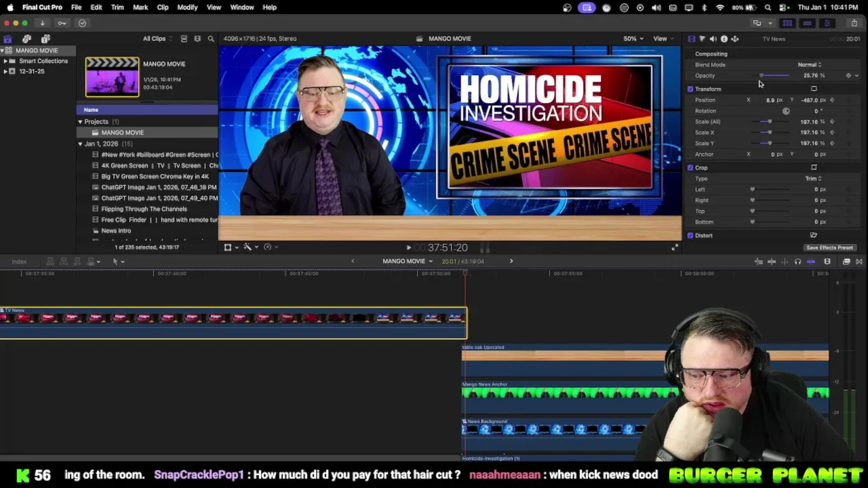The width and height of the screenshot is (868, 488).
Task: Toggle timeline snapping
Action: click(x=811, y=262)
